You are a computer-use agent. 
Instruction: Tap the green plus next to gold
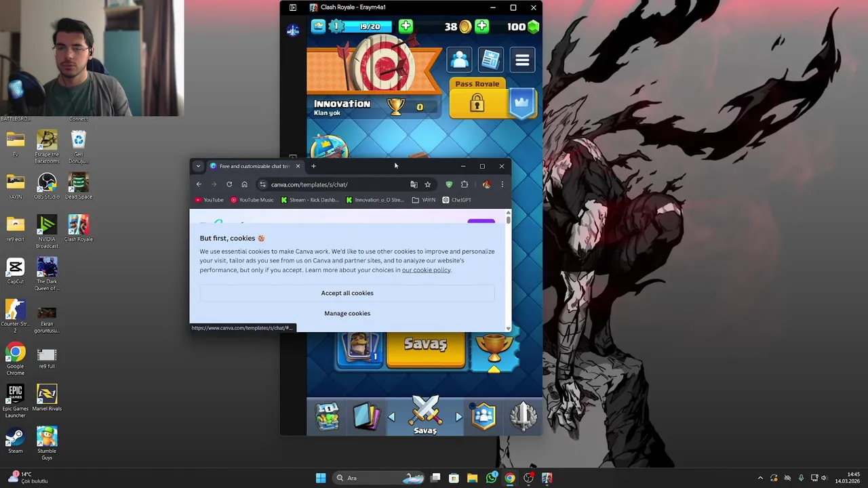point(481,26)
